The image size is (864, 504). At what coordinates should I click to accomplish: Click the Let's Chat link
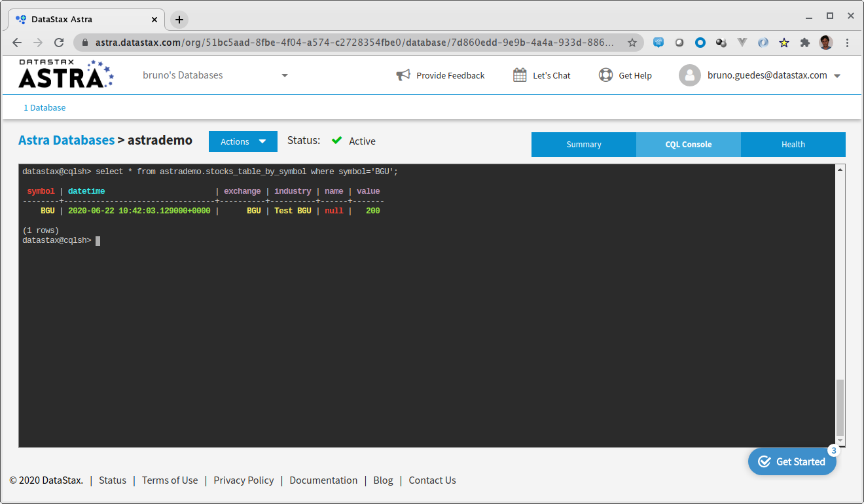pyautogui.click(x=552, y=75)
